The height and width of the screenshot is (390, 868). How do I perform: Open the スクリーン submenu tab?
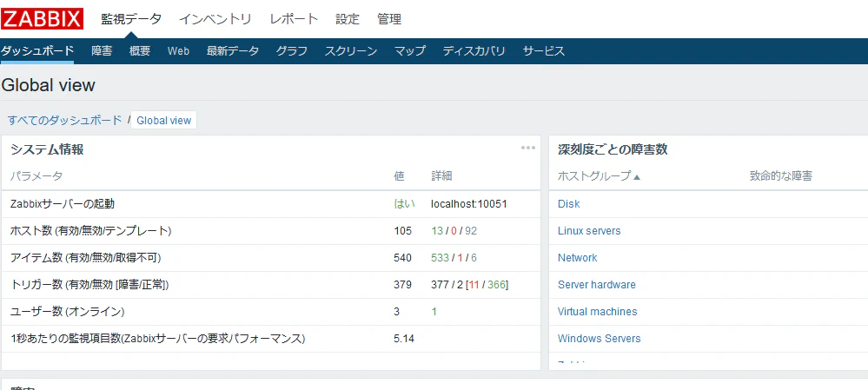(x=351, y=51)
